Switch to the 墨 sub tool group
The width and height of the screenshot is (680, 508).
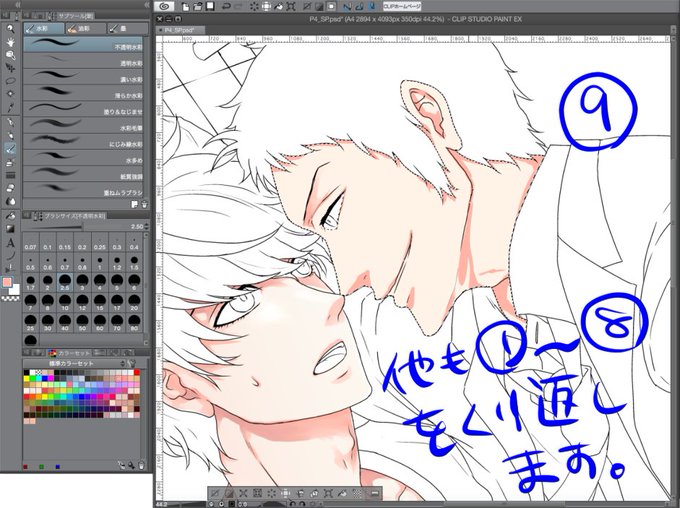(x=127, y=29)
